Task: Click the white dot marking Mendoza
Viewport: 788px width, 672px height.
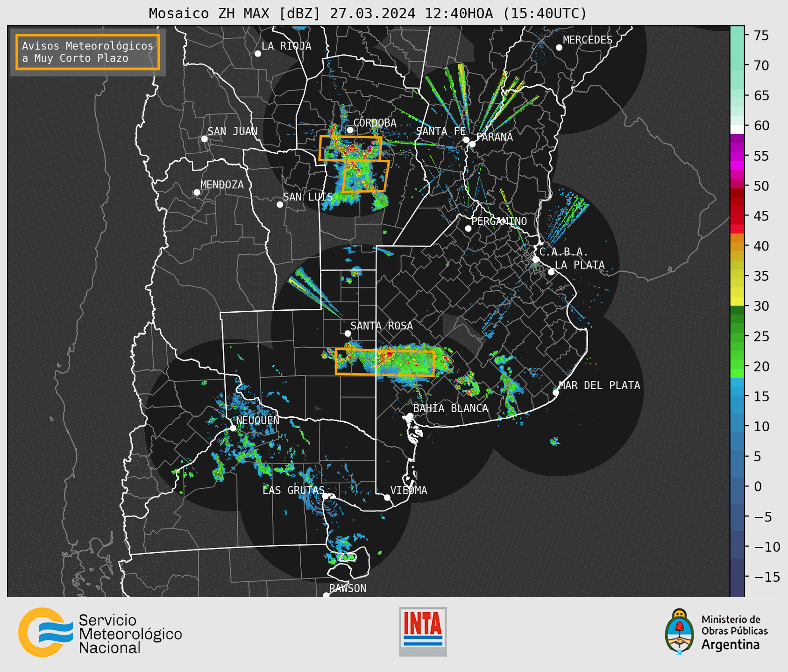Action: point(197,192)
